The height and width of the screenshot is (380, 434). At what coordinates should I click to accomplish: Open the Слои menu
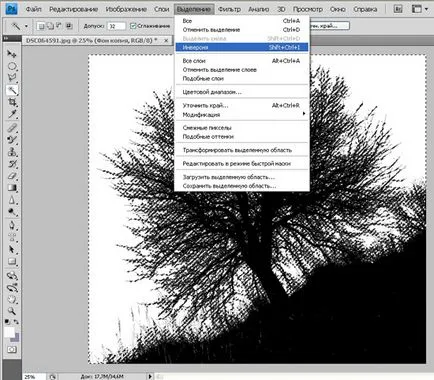tap(162, 9)
